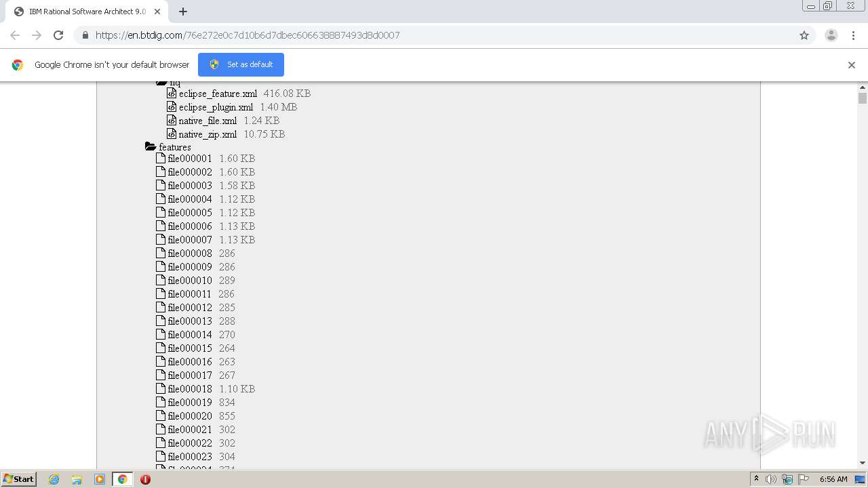This screenshot has width=868, height=488.
Task: Open the Chrome profile avatar menu
Action: [x=831, y=35]
